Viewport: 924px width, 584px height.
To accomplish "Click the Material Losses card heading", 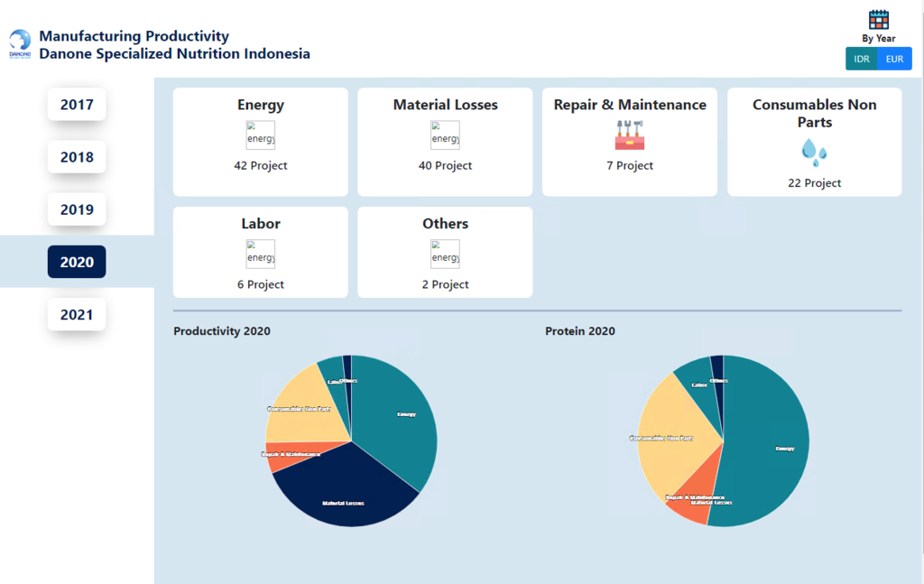I will coord(446,105).
